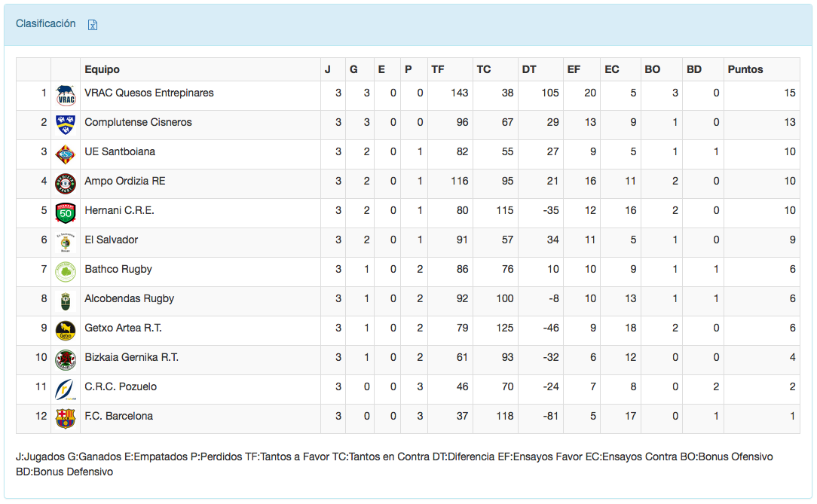Click the El Salvador team shield
This screenshot has height=504, width=817.
pyautogui.click(x=66, y=243)
